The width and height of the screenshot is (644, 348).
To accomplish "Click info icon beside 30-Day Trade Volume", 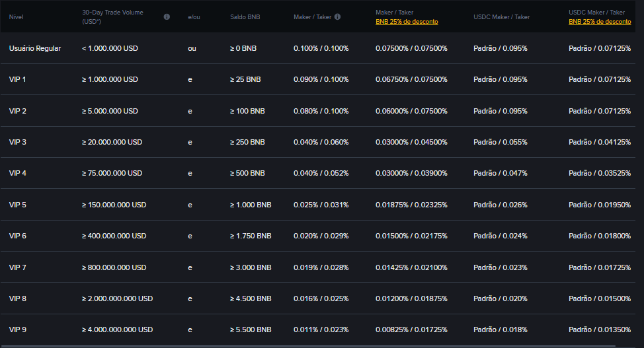I will click(x=167, y=17).
